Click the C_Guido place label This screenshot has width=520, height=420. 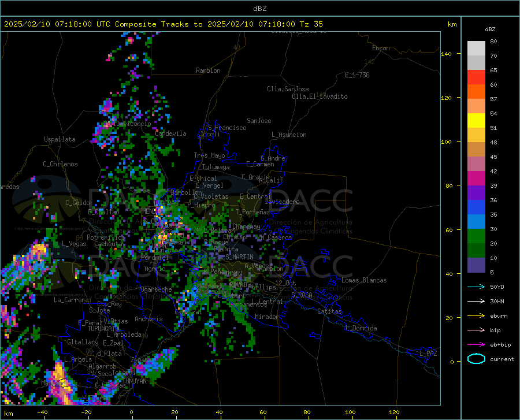77,203
